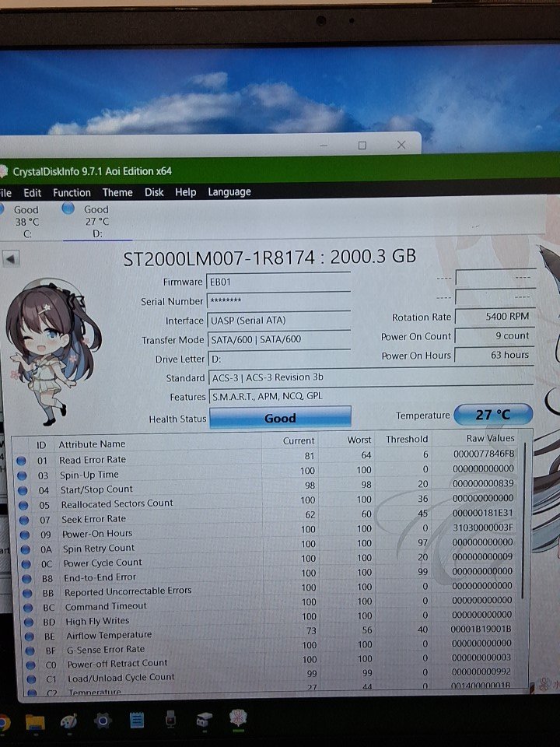Click the Power-off Retract Count status orb
Image resolution: width=560 pixels, height=747 pixels.
[x=31, y=665]
